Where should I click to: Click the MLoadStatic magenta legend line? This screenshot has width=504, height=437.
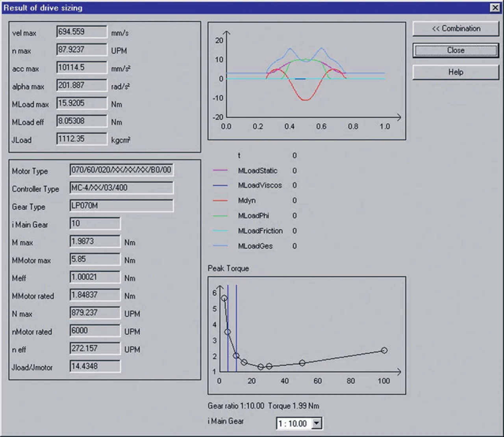(220, 170)
